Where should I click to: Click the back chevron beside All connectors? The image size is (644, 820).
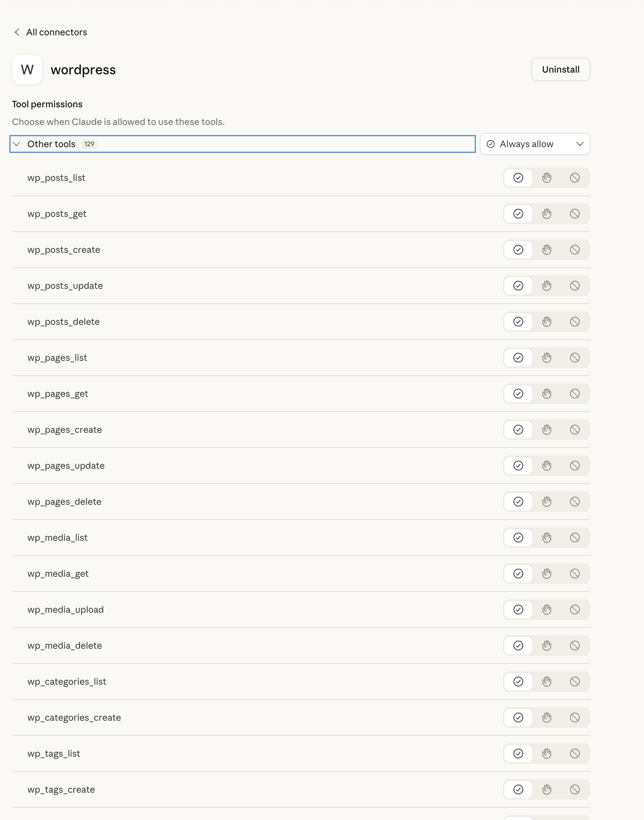pyautogui.click(x=17, y=32)
